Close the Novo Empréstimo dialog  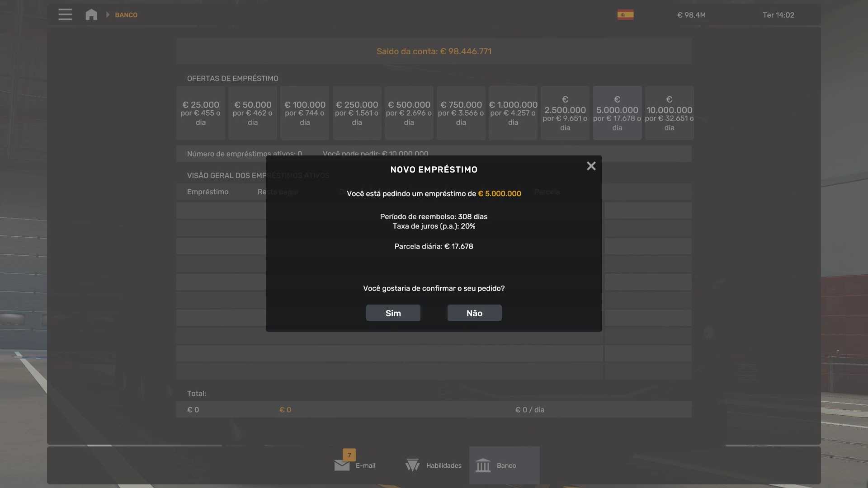(591, 166)
